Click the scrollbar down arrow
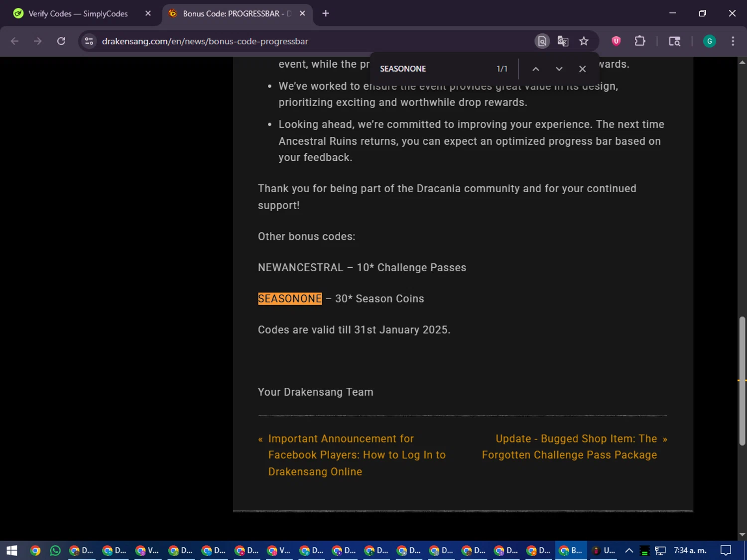Screen dimensions: 747x560 tap(742, 535)
